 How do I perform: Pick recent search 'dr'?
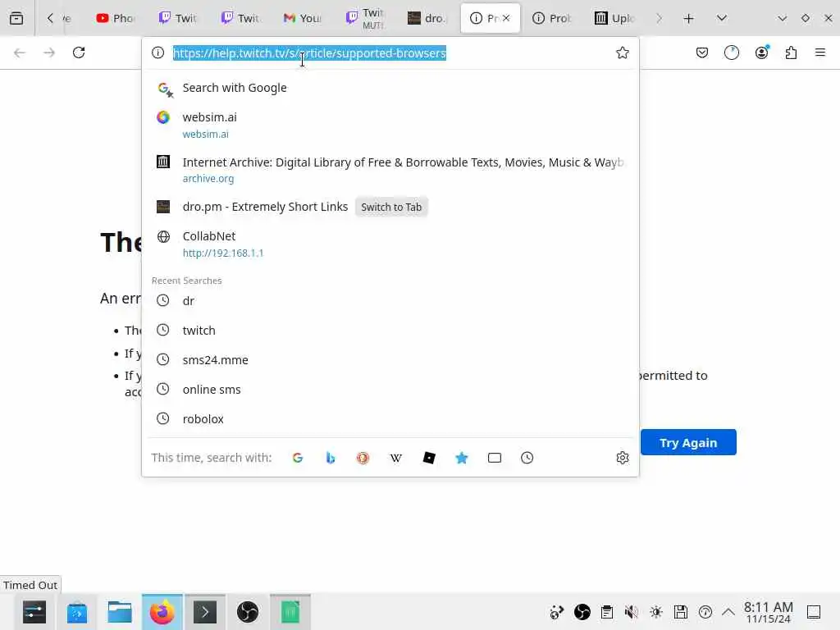[390, 300]
